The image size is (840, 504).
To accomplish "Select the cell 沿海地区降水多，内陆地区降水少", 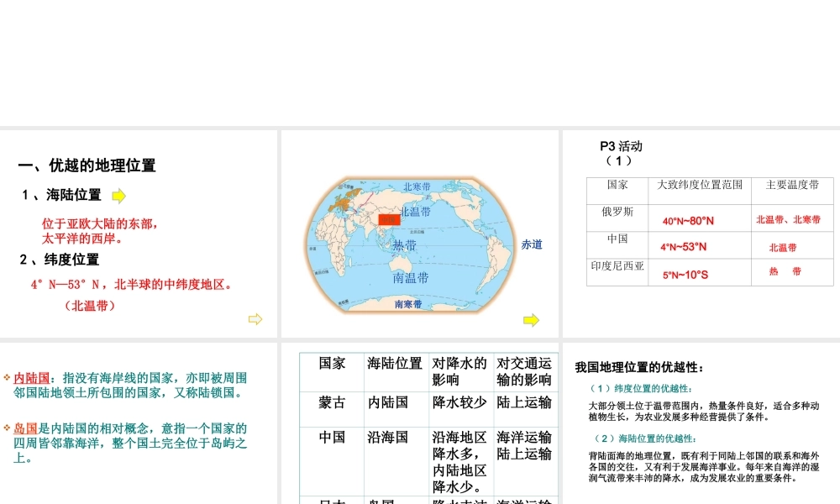I will (459, 462).
